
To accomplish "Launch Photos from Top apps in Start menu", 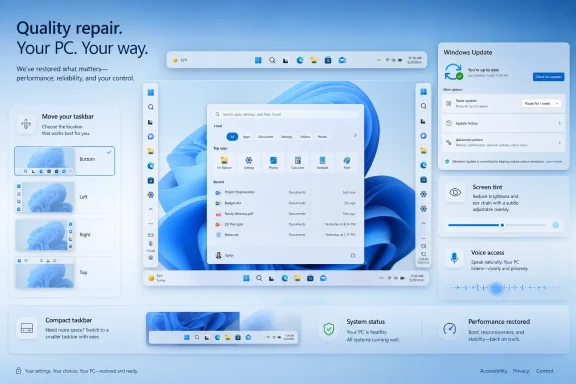I will (x=273, y=162).
